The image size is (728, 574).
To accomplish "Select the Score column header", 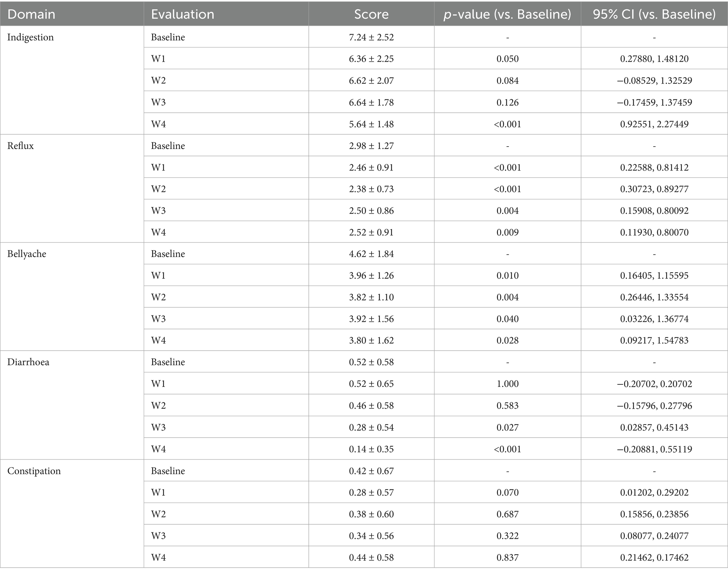I will (x=371, y=14).
